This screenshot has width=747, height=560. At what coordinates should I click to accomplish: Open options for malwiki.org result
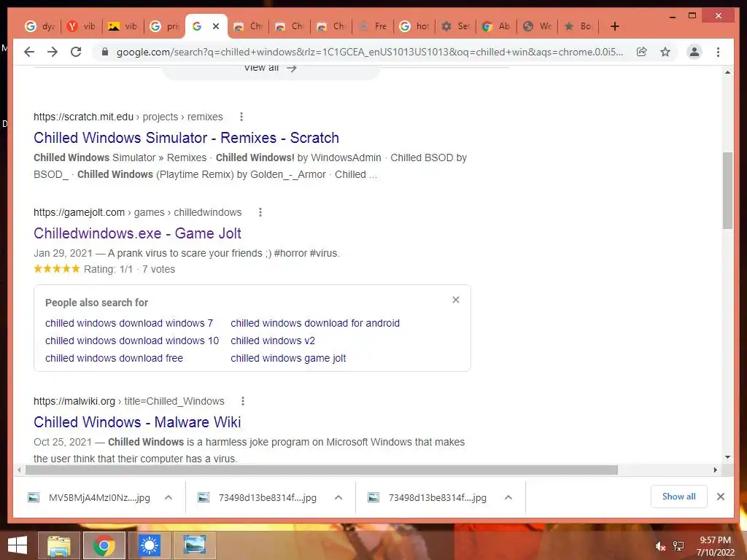tap(243, 401)
